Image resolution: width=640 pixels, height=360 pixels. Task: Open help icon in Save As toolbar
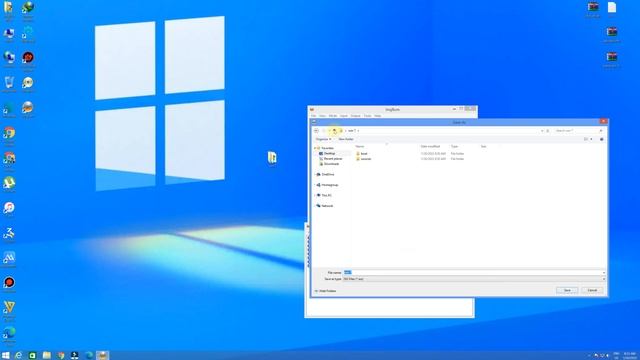[x=601, y=139]
